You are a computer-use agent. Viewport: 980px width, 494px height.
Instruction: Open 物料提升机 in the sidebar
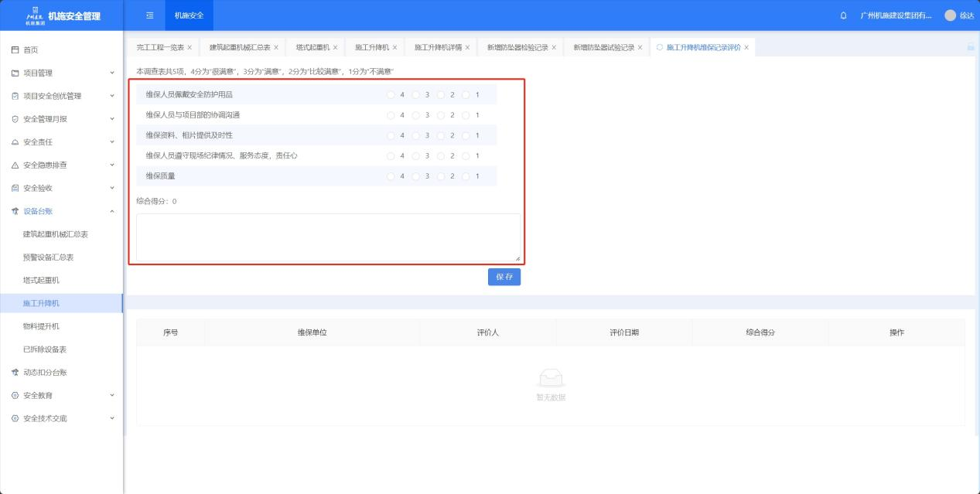[41, 326]
